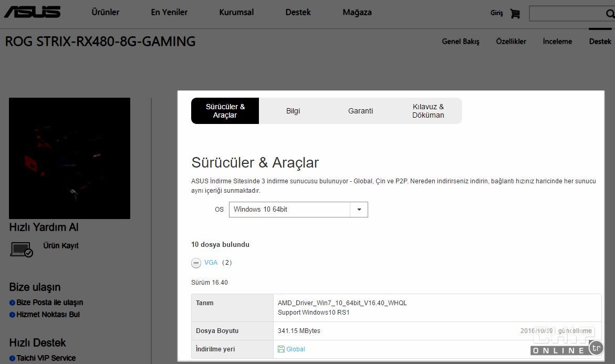Click the Ürün Kayıt monitor icon
This screenshot has height=364, width=615.
22,248
